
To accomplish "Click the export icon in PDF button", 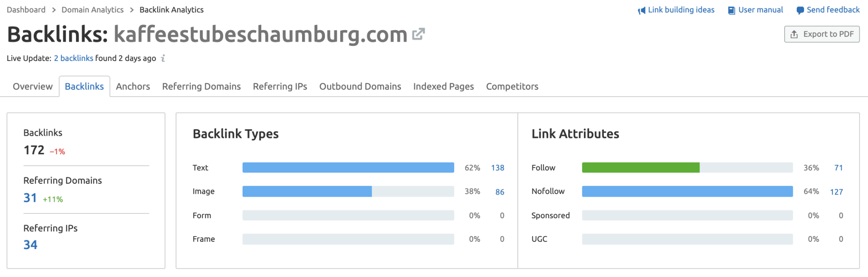I will pyautogui.click(x=794, y=34).
